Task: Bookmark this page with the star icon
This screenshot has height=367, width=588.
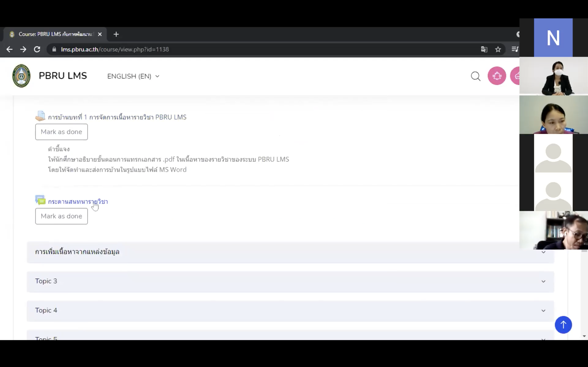Action: point(498,50)
